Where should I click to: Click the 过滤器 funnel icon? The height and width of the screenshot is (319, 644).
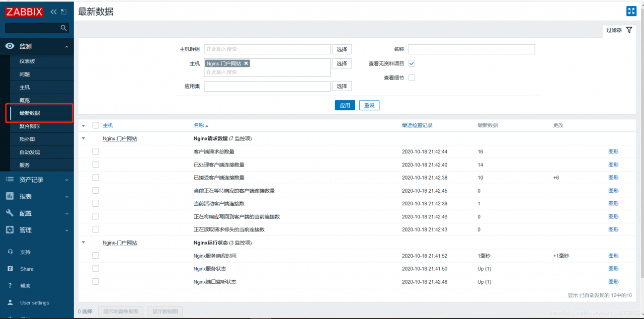(x=629, y=30)
